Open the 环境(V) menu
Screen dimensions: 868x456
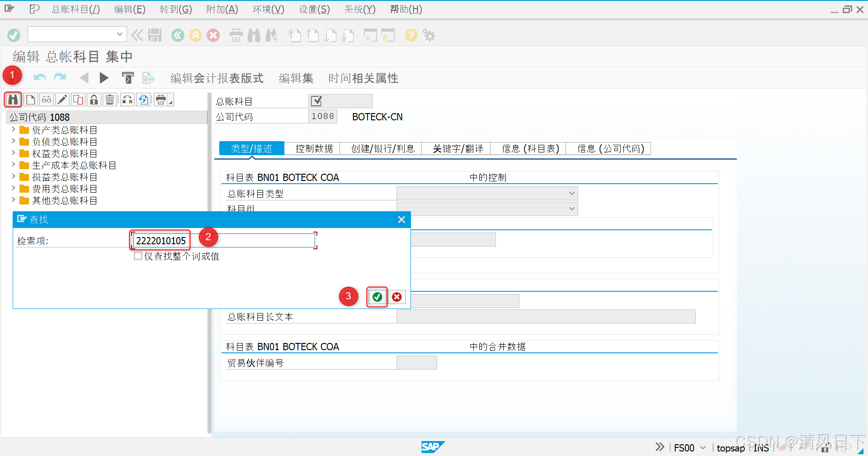268,9
